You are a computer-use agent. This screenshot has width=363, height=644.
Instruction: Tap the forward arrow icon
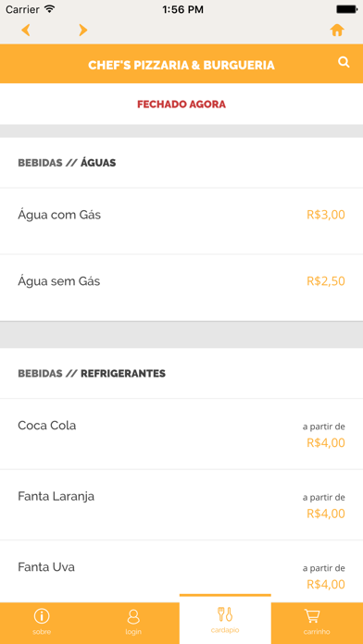pyautogui.click(x=83, y=30)
